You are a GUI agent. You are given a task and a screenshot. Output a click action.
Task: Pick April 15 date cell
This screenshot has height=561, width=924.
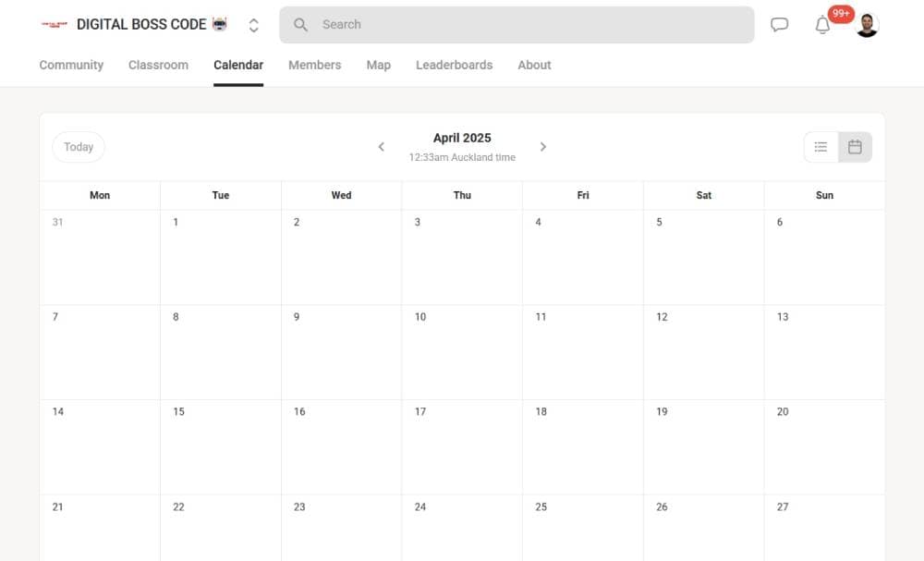click(x=221, y=447)
